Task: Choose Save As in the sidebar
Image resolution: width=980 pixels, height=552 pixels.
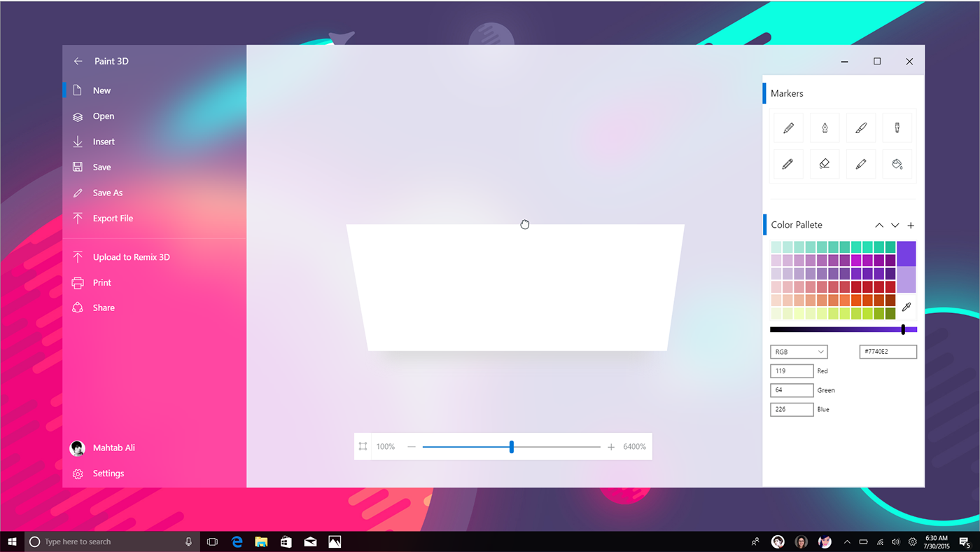Action: [x=155, y=193]
